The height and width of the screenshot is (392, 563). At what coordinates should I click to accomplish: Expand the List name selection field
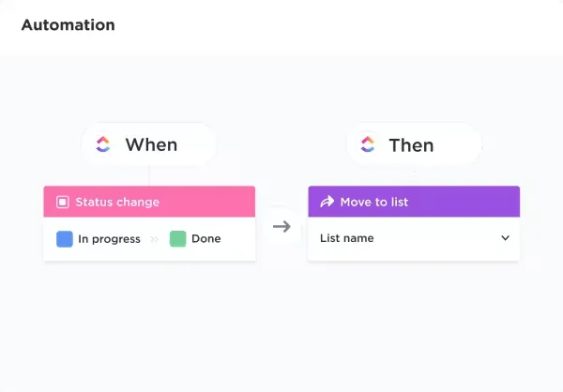tap(414, 238)
